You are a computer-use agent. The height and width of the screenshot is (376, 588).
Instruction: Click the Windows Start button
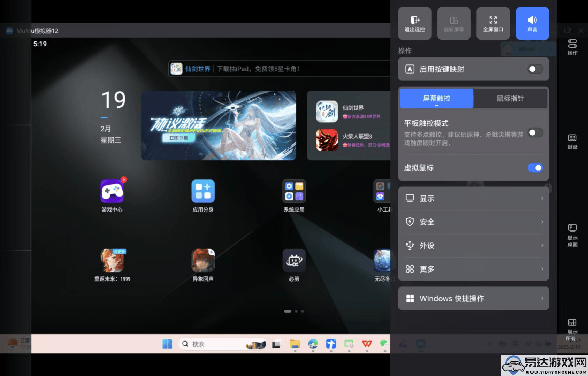[167, 344]
